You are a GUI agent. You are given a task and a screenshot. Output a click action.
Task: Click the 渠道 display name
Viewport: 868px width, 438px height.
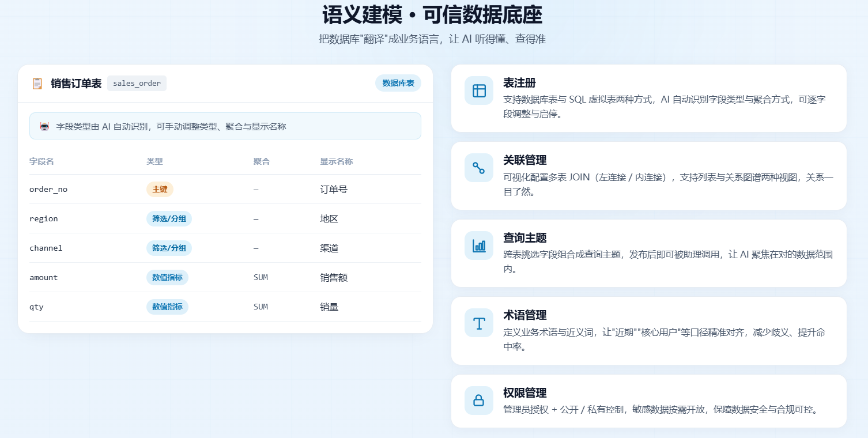point(329,248)
